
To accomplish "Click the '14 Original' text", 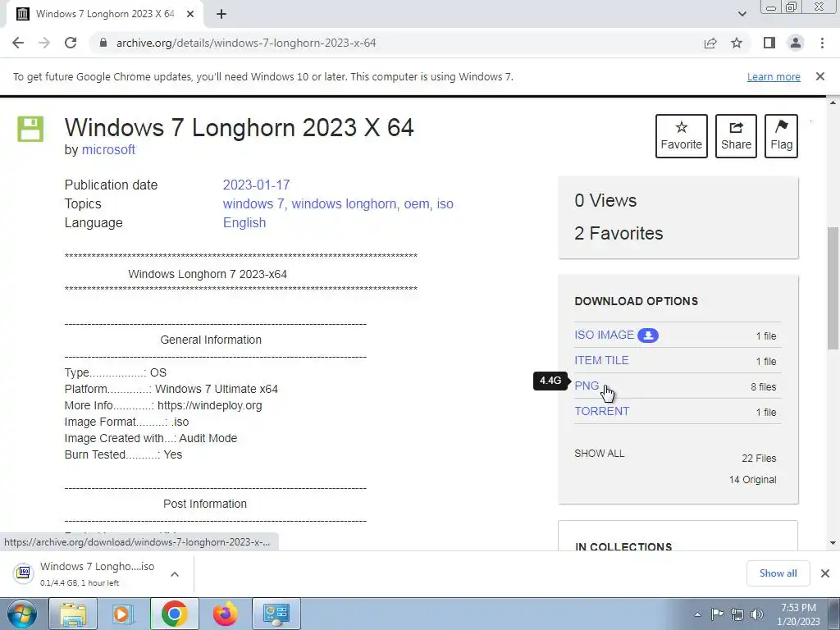I will point(753,480).
